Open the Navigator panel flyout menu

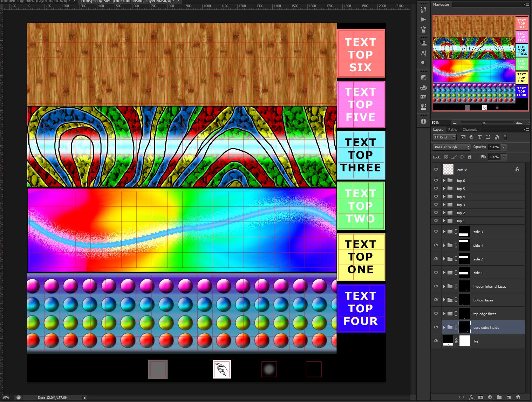pyautogui.click(x=526, y=5)
